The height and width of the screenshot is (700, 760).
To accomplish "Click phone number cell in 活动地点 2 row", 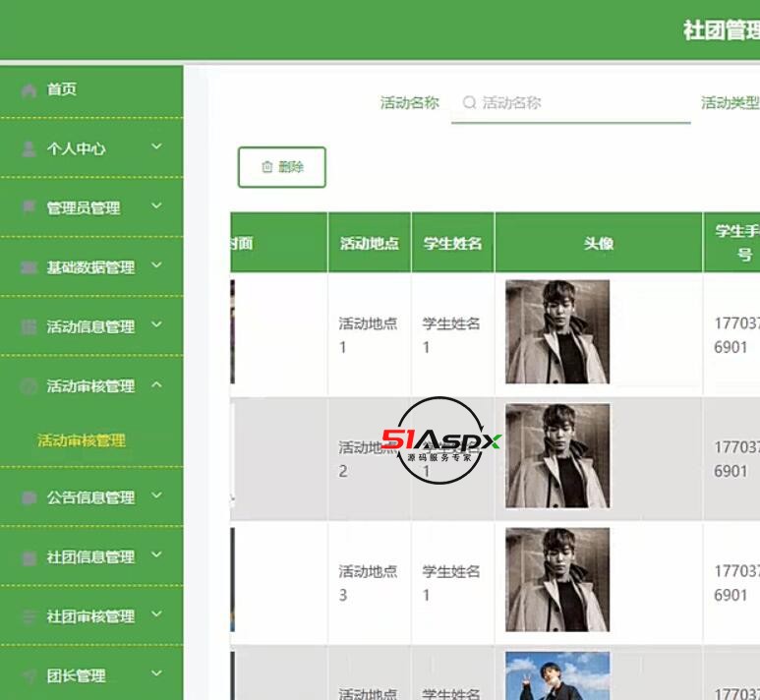I will point(732,458).
